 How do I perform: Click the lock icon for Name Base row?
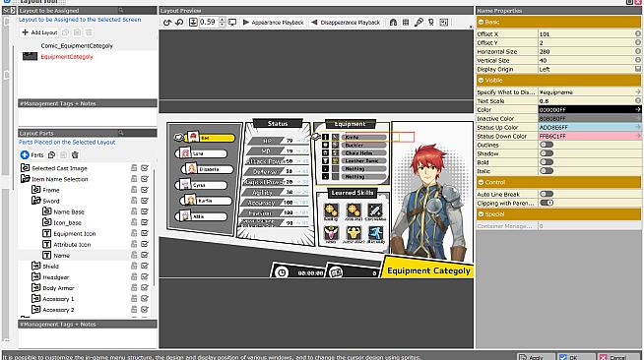(134, 211)
